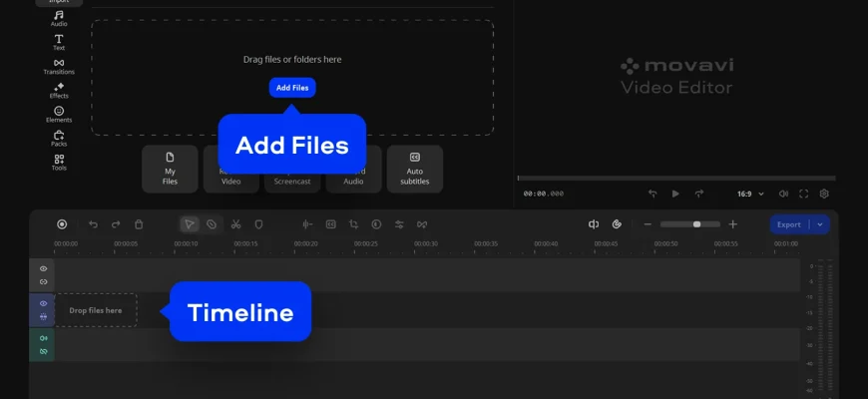Toggle link icon on overlay track
Screen dimensions: 868x399
coord(43,281)
